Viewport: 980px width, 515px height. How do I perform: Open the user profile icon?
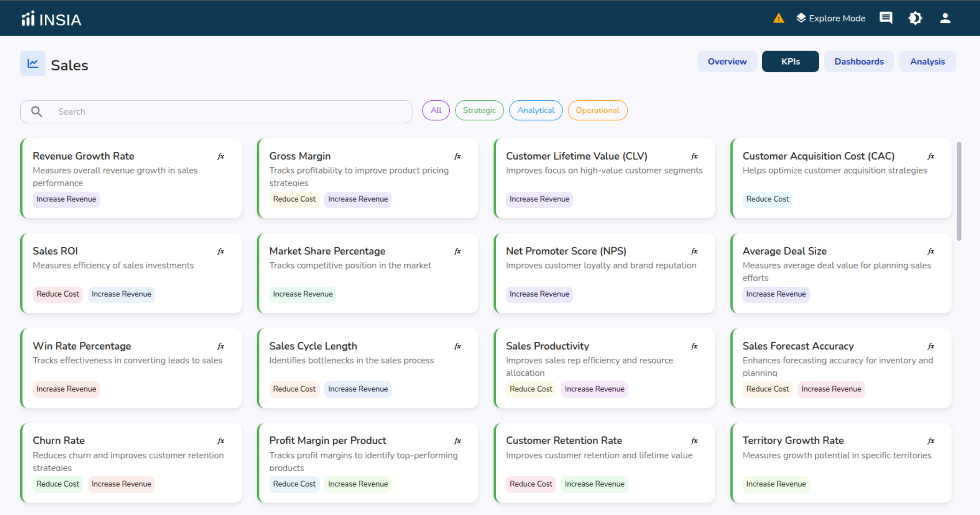[945, 18]
